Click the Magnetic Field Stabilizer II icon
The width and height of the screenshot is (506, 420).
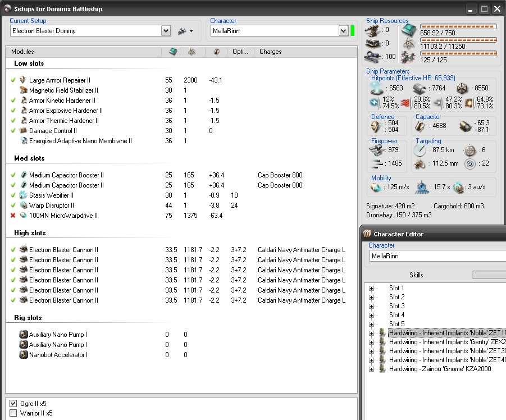[24, 90]
